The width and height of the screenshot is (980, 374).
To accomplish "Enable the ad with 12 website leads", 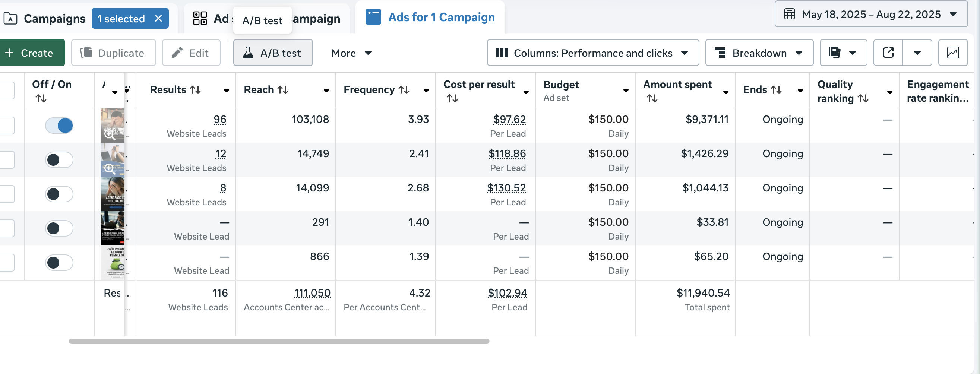I will (59, 160).
